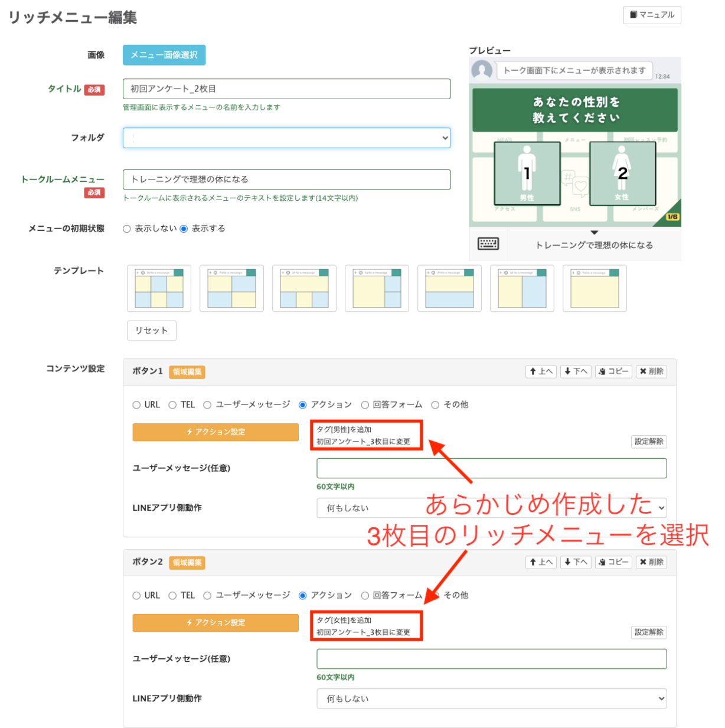Delete ボタン1 using 削除 button
The width and height of the screenshot is (725, 728).
(x=651, y=371)
